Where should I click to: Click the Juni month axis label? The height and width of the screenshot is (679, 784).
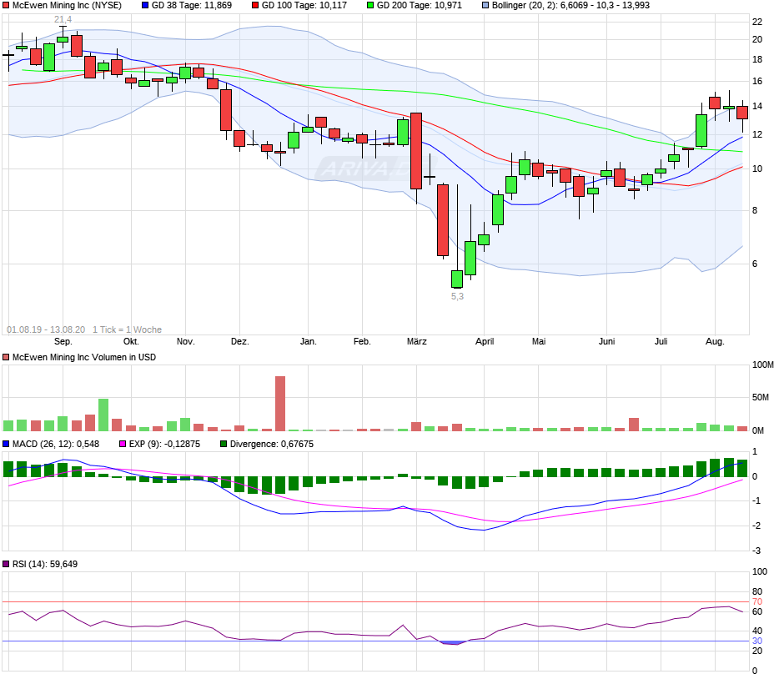[x=606, y=341]
